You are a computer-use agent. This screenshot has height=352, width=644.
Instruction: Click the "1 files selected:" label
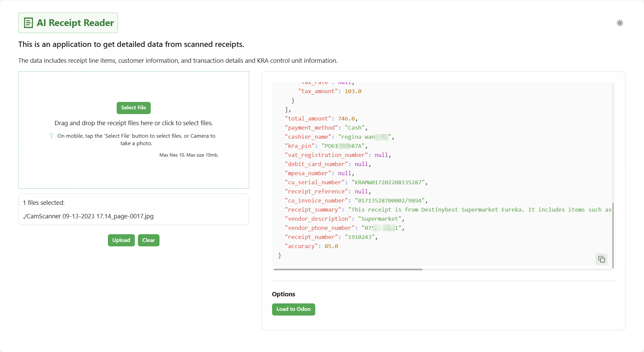click(44, 203)
